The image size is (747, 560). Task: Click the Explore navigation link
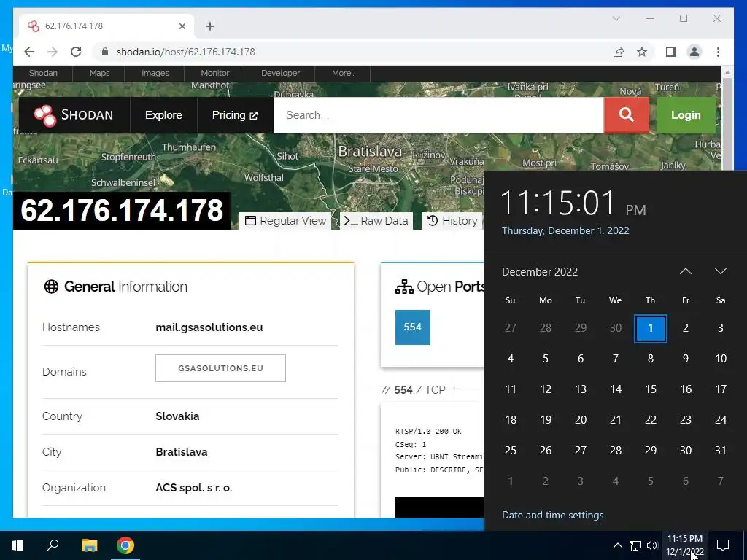click(x=163, y=115)
